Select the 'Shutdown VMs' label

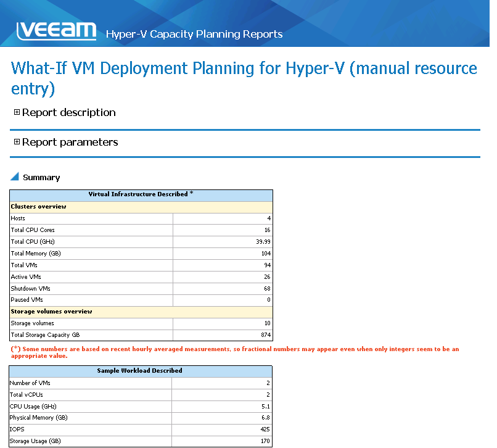[x=30, y=289]
